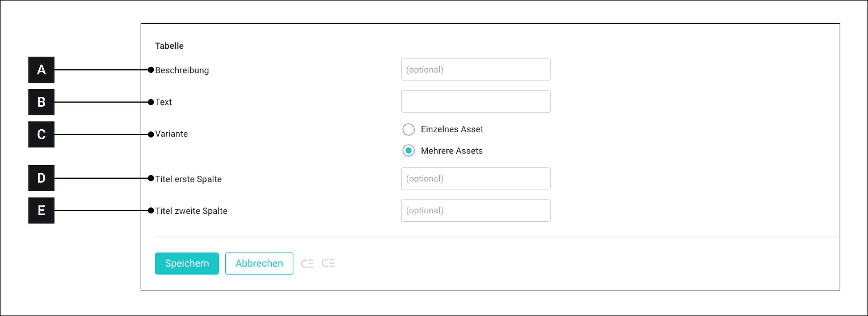This screenshot has width=868, height=316.
Task: Select the Mehrere Assets radio button
Action: click(x=408, y=151)
